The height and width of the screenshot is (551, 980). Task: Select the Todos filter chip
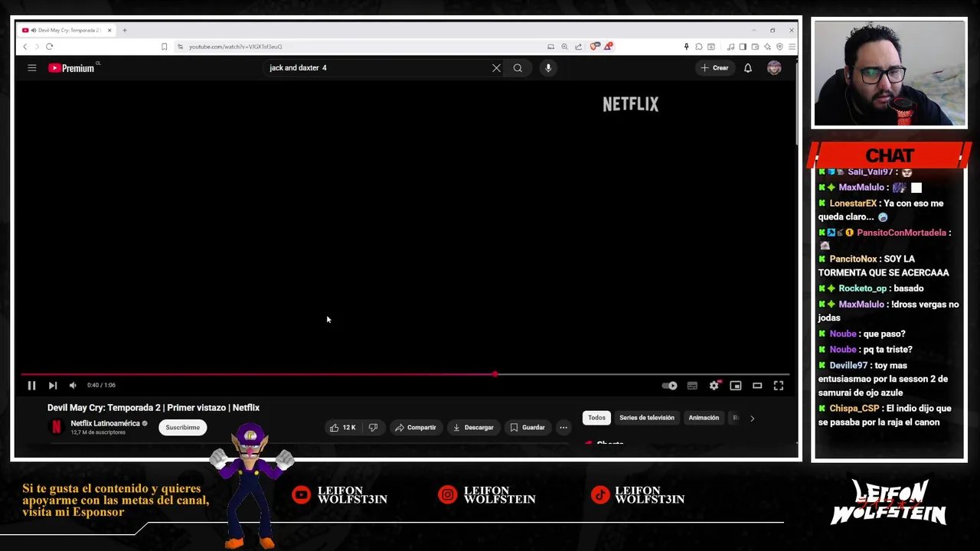coord(596,418)
